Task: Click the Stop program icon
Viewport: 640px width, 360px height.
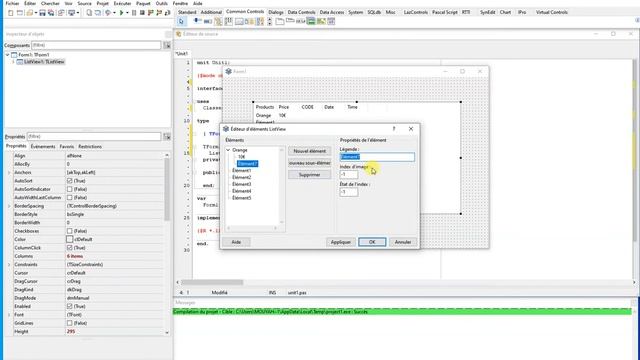Action: click(142, 13)
